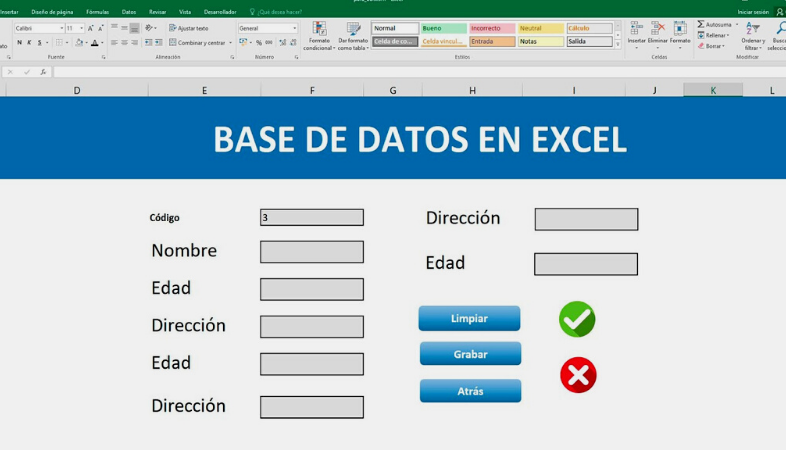Open the Fórmulas tab
This screenshot has width=786, height=450.
[97, 12]
